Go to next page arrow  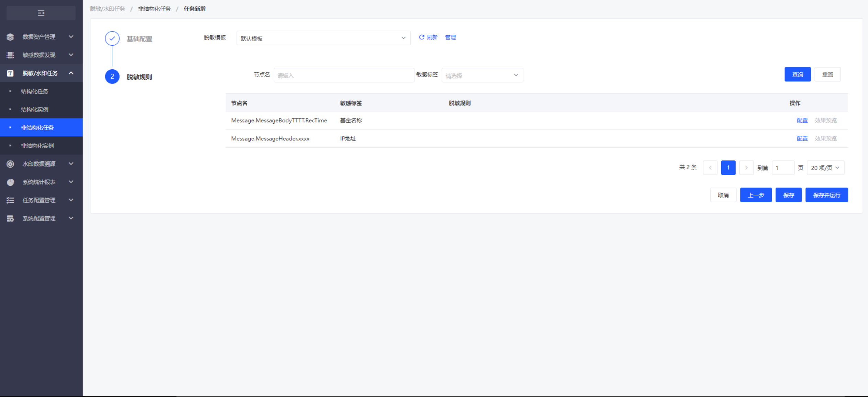pos(746,168)
